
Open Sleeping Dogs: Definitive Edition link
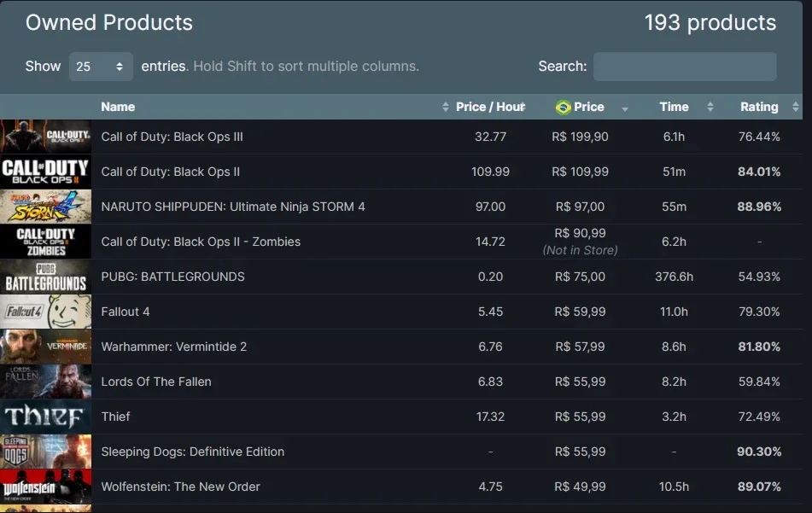193,452
